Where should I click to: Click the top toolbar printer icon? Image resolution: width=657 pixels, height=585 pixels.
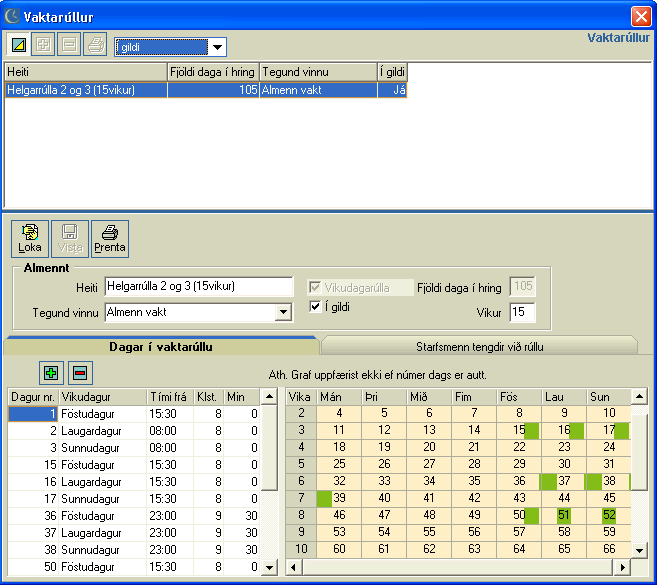(x=95, y=46)
